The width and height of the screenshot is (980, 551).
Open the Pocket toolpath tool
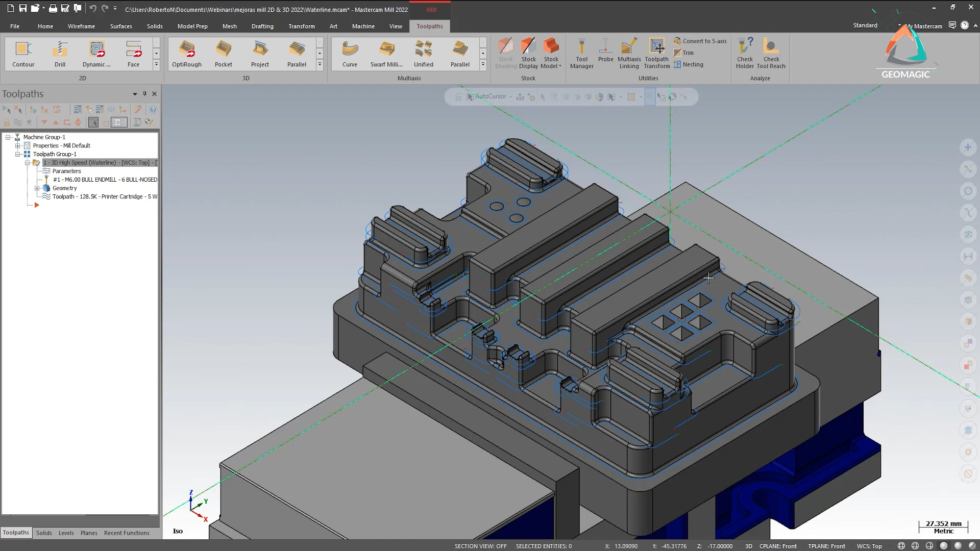click(x=224, y=54)
